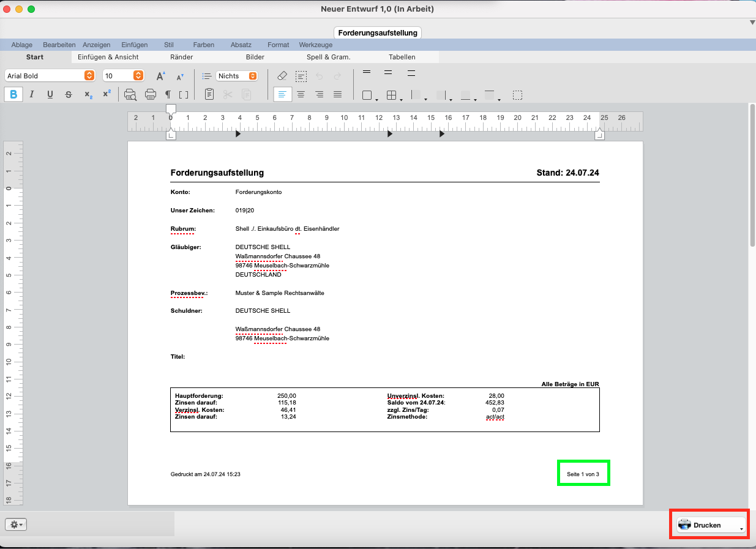Expand the table grid border options arrow
The image size is (756, 549).
pos(401,99)
